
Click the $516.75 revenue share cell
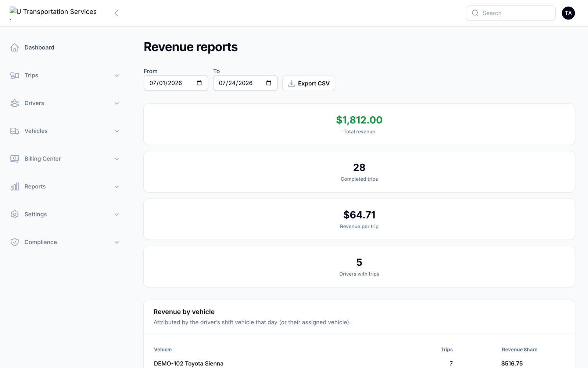pos(512,364)
